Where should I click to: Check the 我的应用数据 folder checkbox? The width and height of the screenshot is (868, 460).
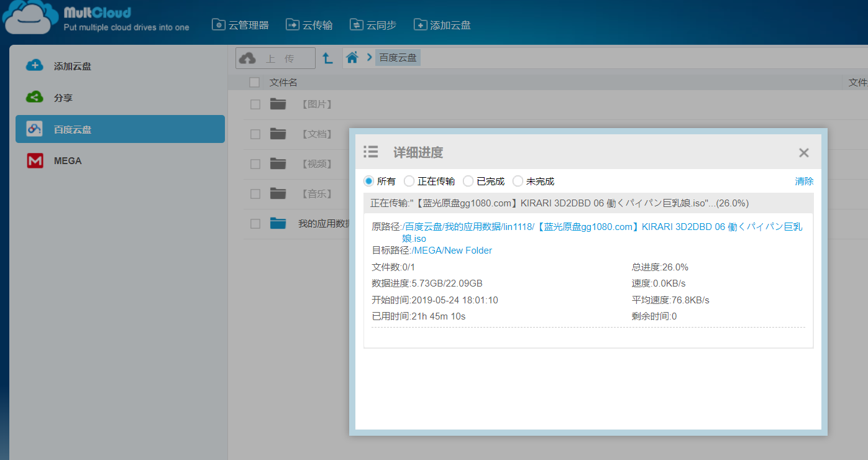(x=255, y=224)
